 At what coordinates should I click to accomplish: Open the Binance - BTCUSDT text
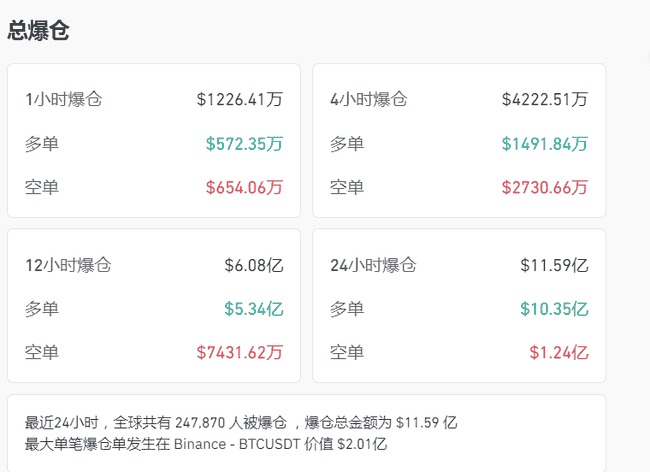point(267,443)
